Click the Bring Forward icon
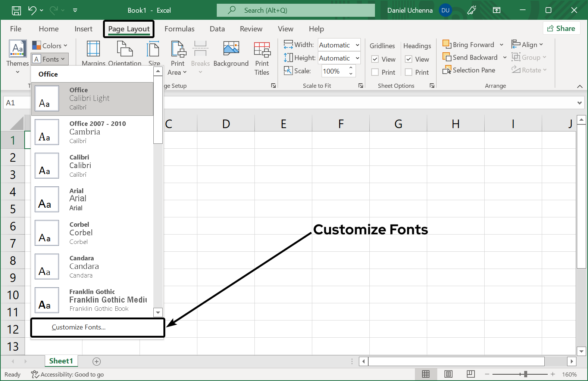 point(447,44)
